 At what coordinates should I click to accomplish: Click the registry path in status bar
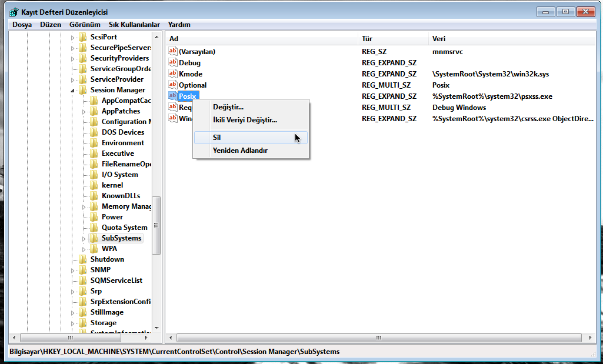pyautogui.click(x=175, y=351)
